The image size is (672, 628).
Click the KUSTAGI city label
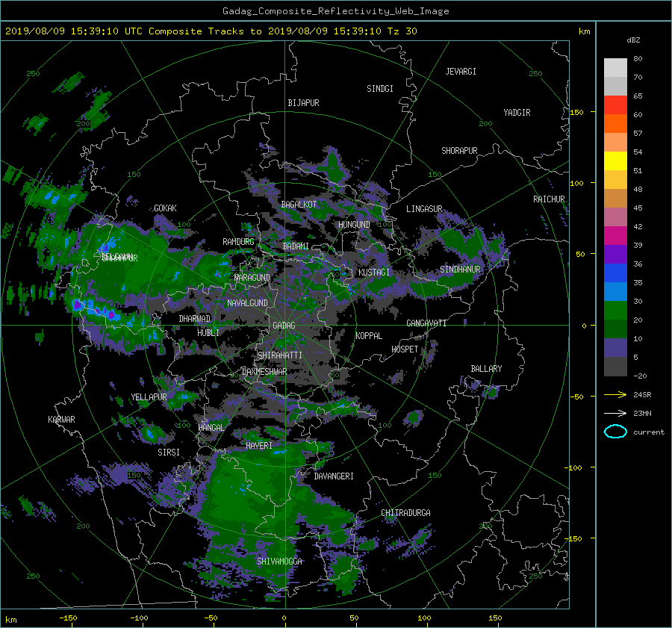374,273
